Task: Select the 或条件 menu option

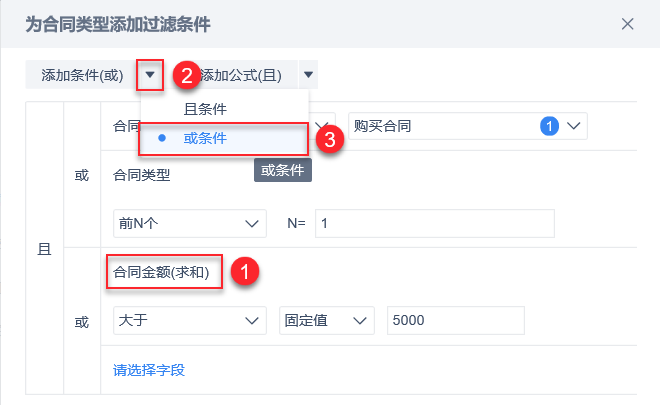Action: point(205,138)
